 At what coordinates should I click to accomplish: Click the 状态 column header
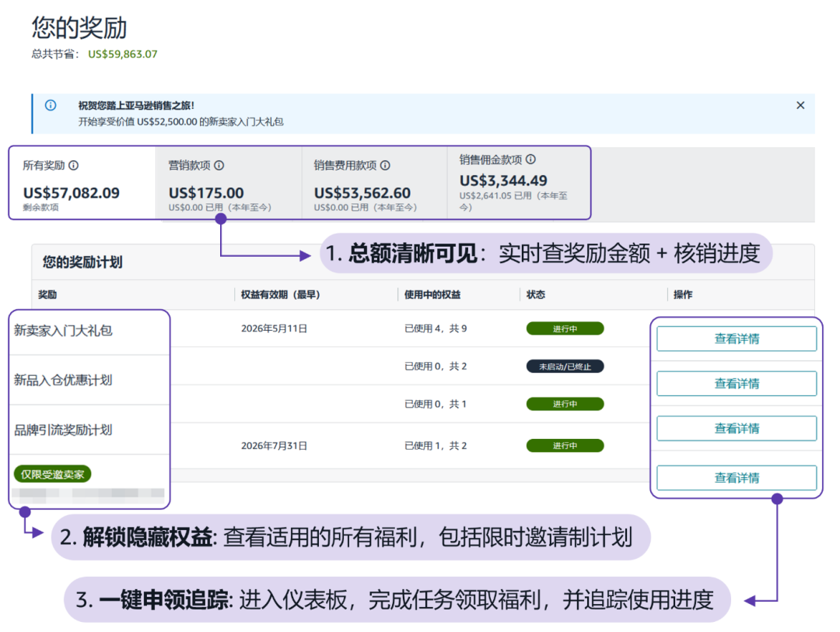point(536,294)
